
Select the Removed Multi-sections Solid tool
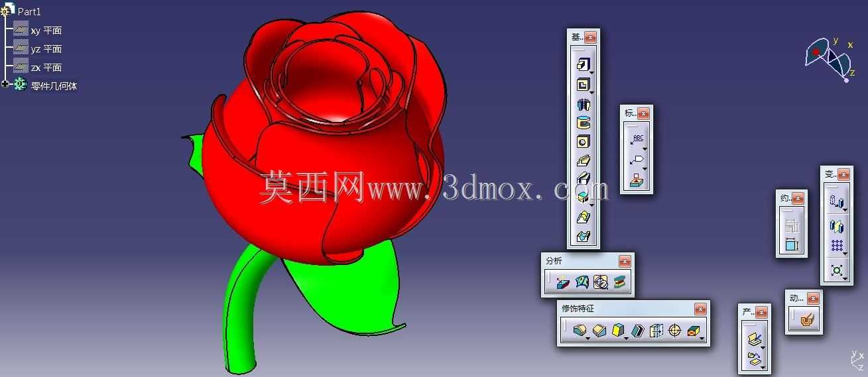point(584,235)
